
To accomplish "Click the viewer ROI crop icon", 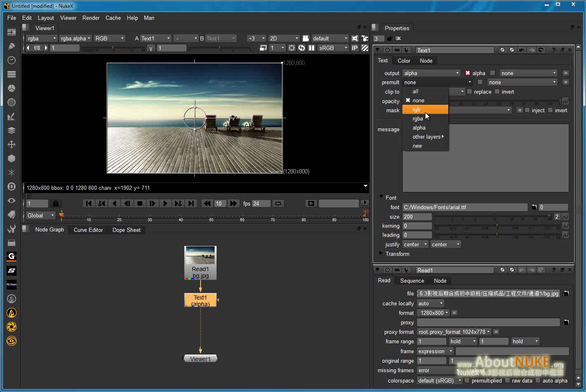I will point(292,48).
